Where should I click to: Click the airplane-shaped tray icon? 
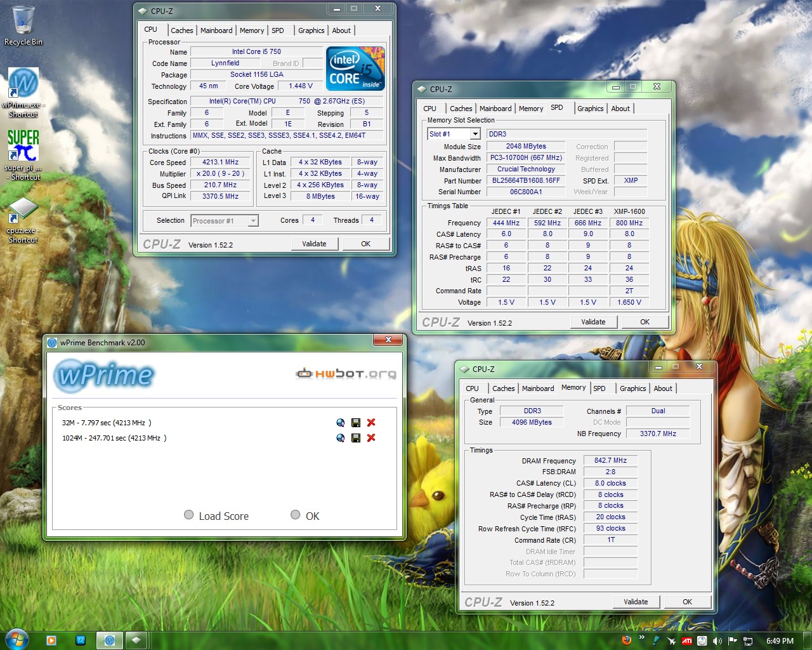(x=672, y=641)
